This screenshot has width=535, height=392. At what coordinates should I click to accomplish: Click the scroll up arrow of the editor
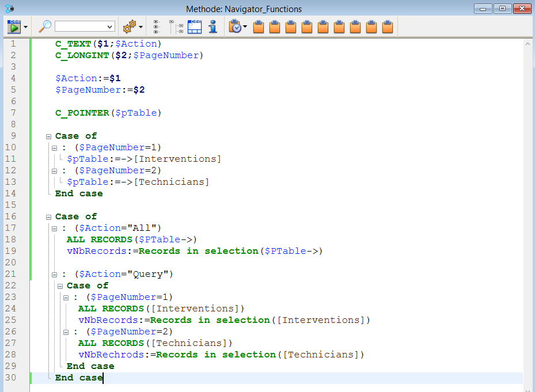point(529,44)
